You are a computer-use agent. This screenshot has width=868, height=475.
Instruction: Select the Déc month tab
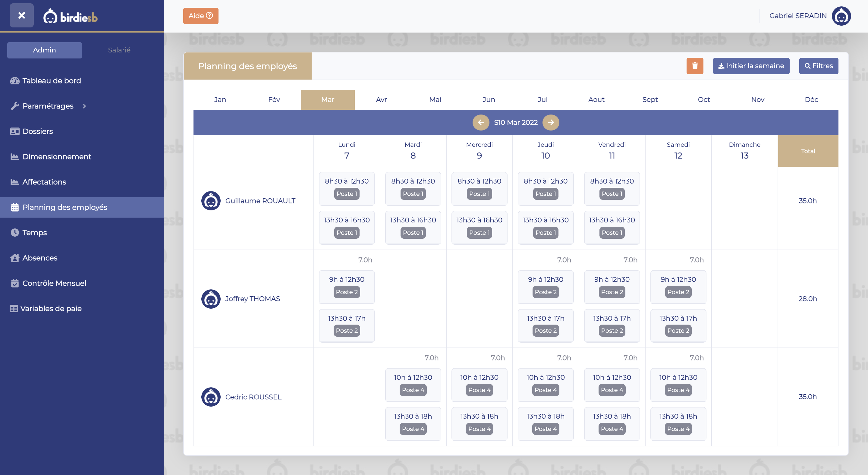point(811,99)
